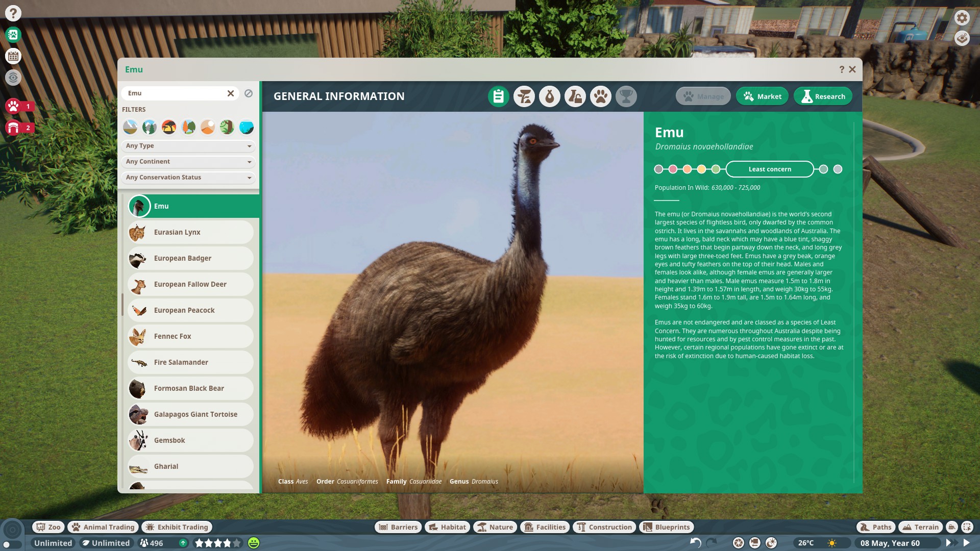Click the yellow conservation status dot
This screenshot has width=980, height=551.
pyautogui.click(x=701, y=169)
